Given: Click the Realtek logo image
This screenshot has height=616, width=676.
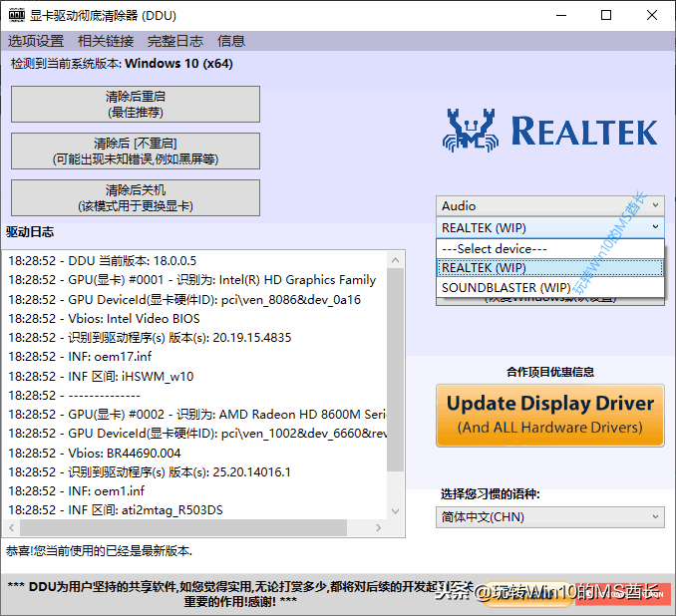Looking at the screenshot, I should point(550,131).
